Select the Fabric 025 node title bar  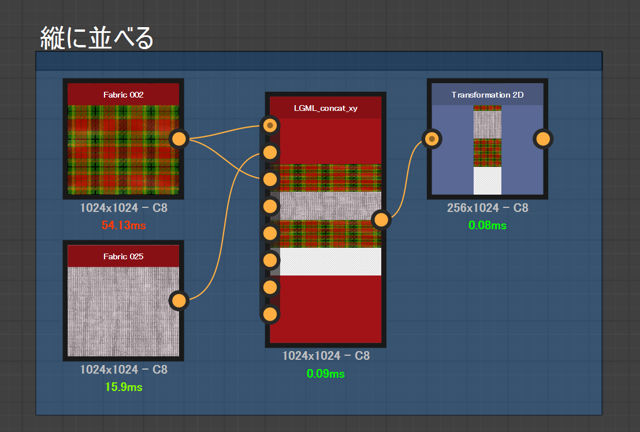pyautogui.click(x=123, y=256)
